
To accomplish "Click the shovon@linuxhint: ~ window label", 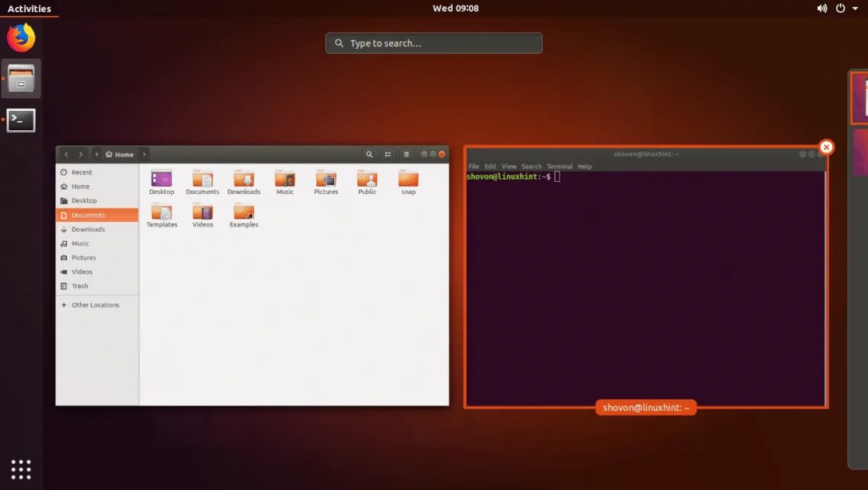I will [646, 408].
